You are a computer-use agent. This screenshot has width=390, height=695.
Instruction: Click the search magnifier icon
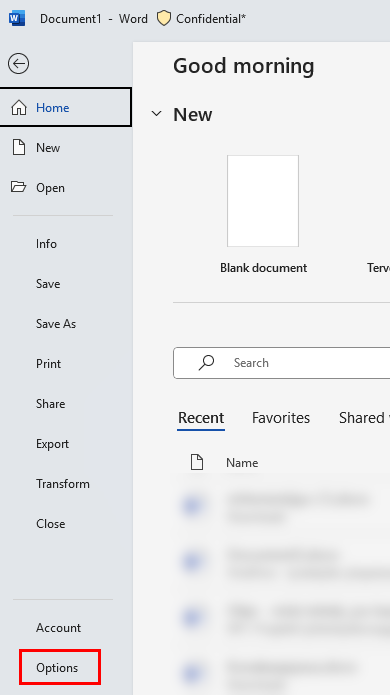coord(206,363)
